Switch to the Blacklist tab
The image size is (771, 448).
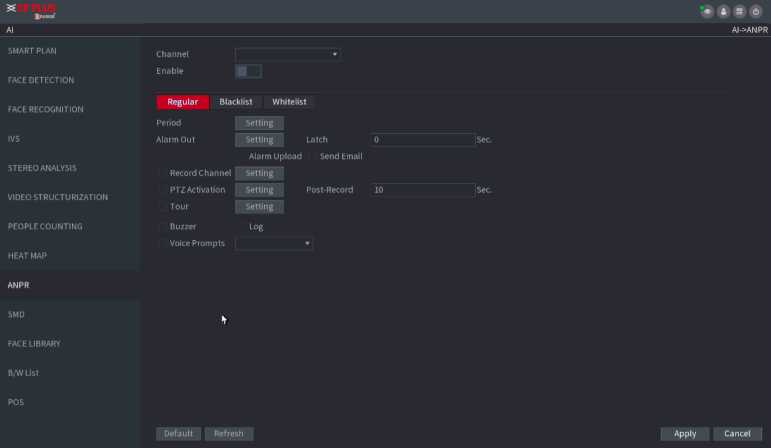pos(236,102)
